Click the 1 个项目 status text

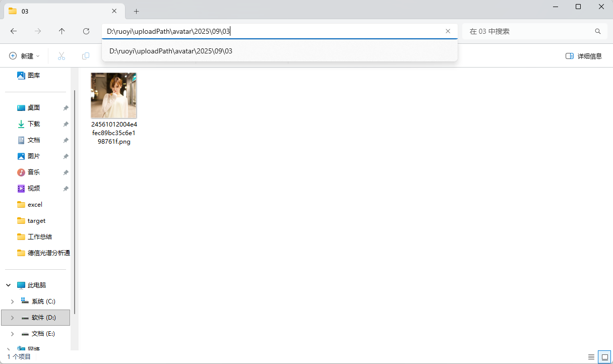19,357
